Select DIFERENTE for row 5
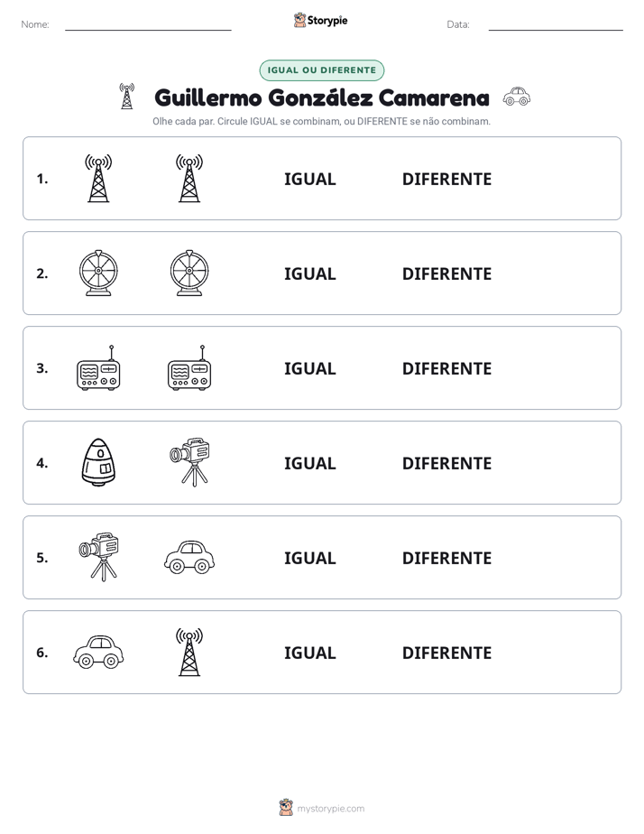 click(x=446, y=558)
